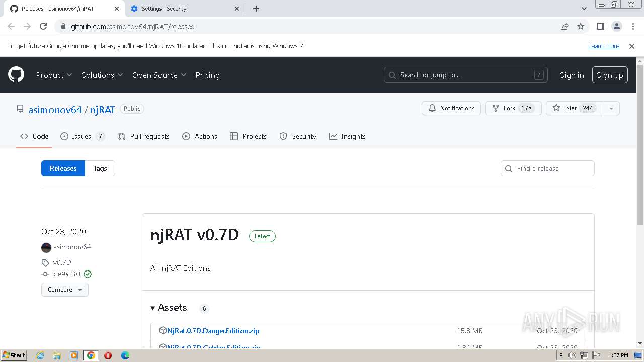
Task: Open the Chrome profile avatar icon
Action: tap(616, 26)
